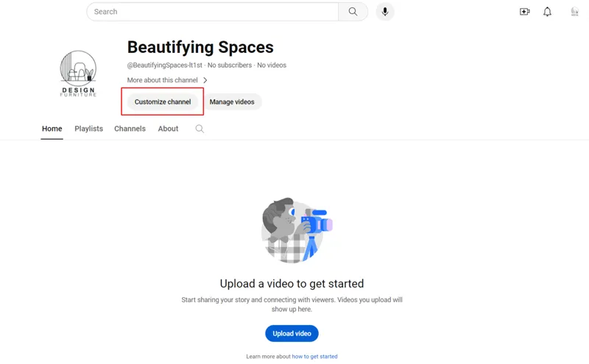Viewport: 589px width, 364px height.
Task: Click the camera operator illustration
Action: (297, 230)
